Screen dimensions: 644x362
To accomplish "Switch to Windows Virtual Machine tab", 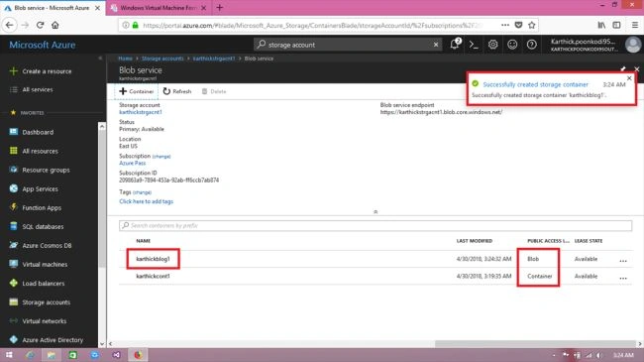I will [x=159, y=8].
